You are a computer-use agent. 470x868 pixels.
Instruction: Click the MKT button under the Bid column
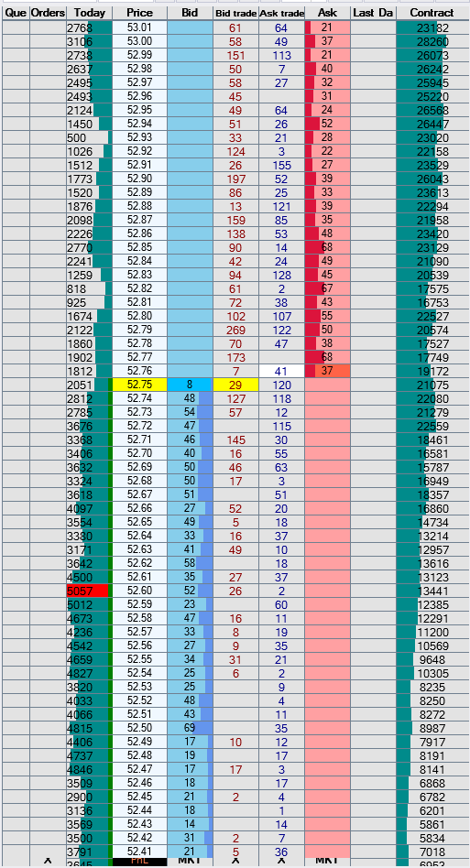tap(190, 862)
